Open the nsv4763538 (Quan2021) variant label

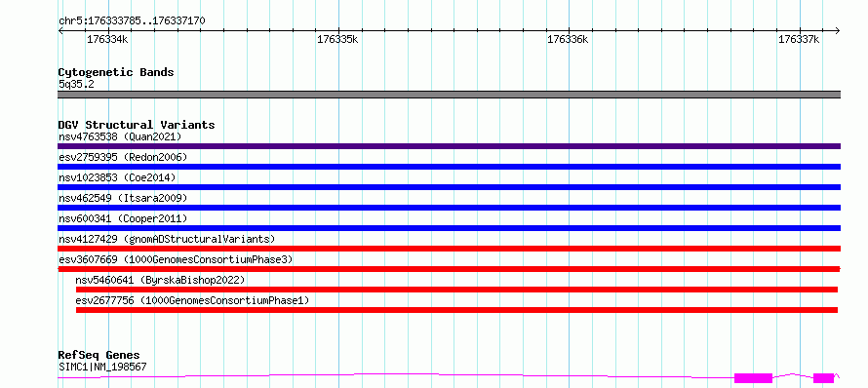(x=120, y=136)
